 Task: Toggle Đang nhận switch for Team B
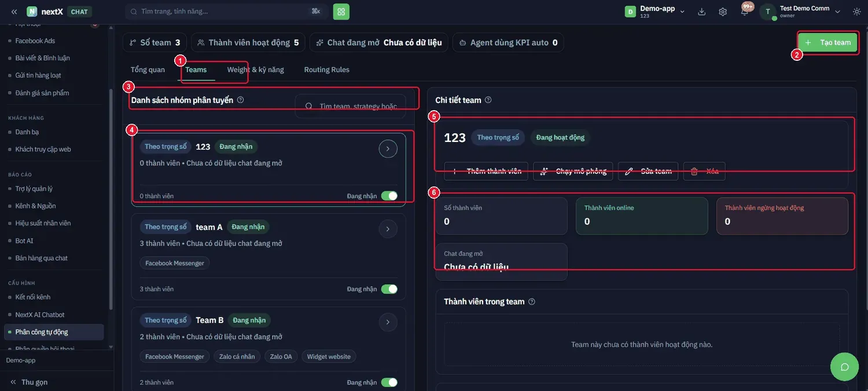[389, 382]
